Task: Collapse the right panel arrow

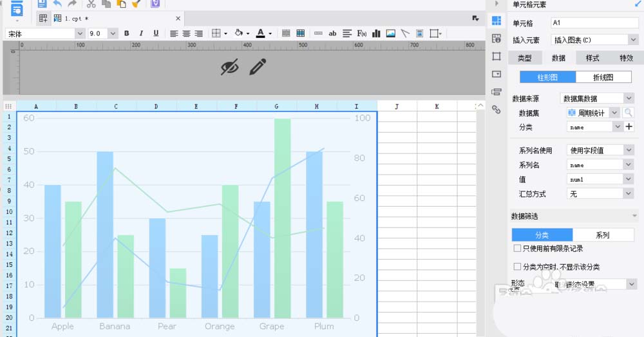Action: 497,4
